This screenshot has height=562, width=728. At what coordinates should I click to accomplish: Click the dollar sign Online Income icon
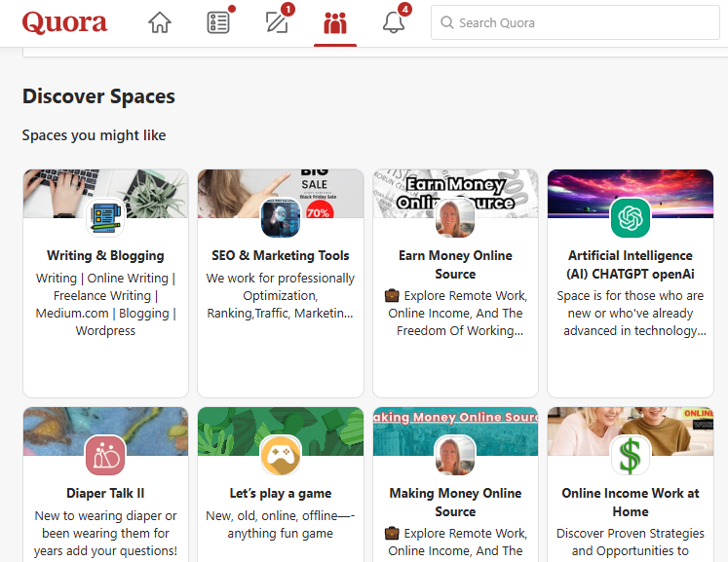630,455
